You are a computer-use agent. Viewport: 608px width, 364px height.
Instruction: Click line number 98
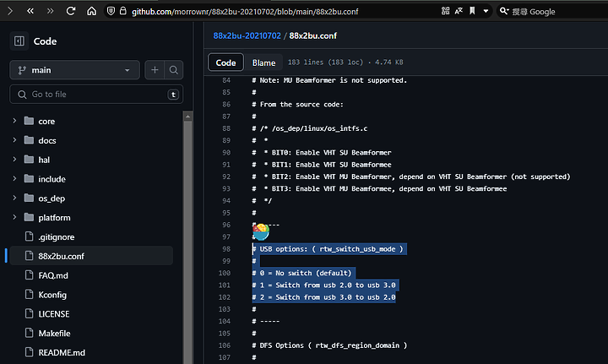pos(226,249)
